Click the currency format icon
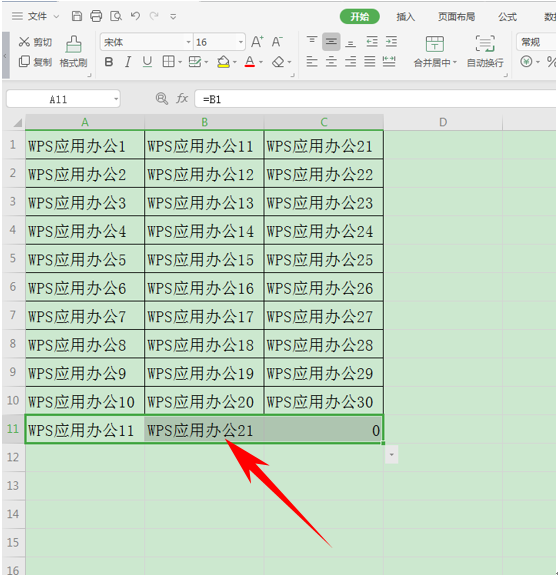This screenshot has width=558, height=578. pyautogui.click(x=526, y=62)
